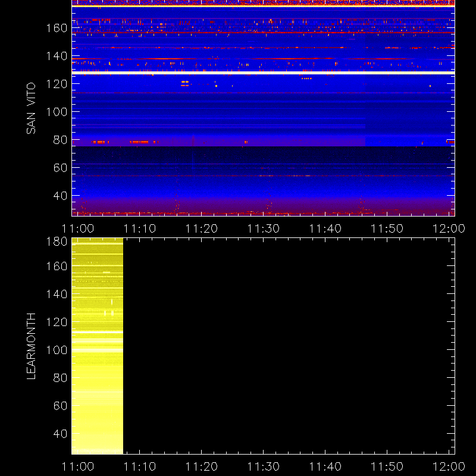
Task: Click the LEARMONTH axis title
Action: 31,346
